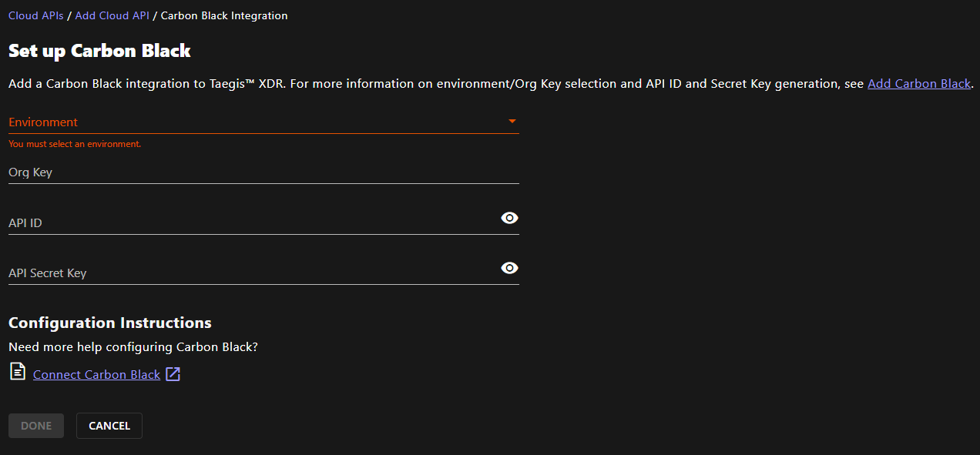Click the Configuration Instructions heading
Viewport: 980px width, 455px height.
[x=109, y=323]
